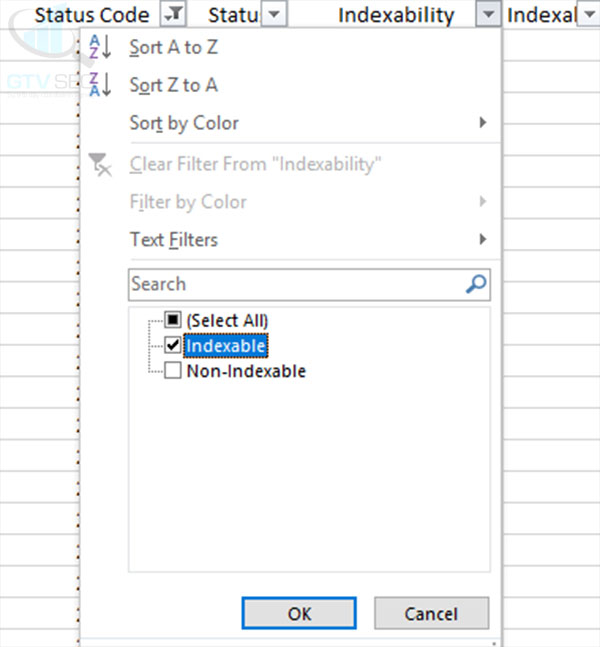Expand the Text Filters submenu arrow
The height and width of the screenshot is (647, 600).
(x=483, y=240)
